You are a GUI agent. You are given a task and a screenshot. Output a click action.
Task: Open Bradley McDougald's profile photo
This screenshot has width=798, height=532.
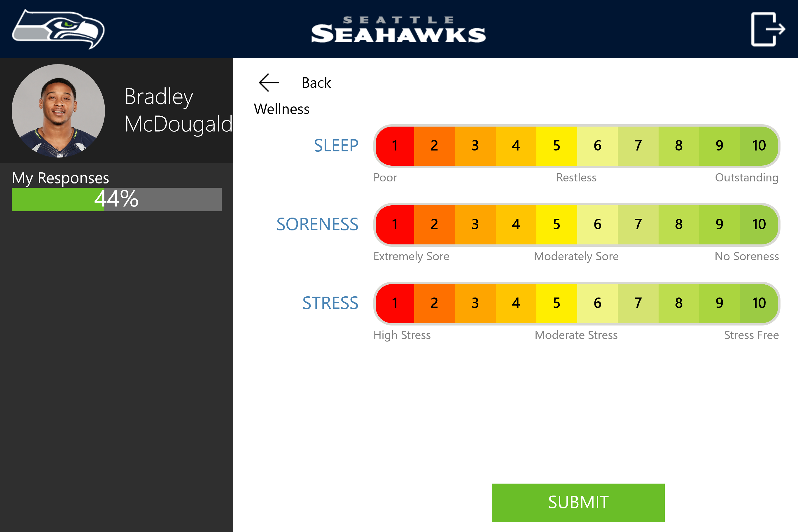coord(58,111)
